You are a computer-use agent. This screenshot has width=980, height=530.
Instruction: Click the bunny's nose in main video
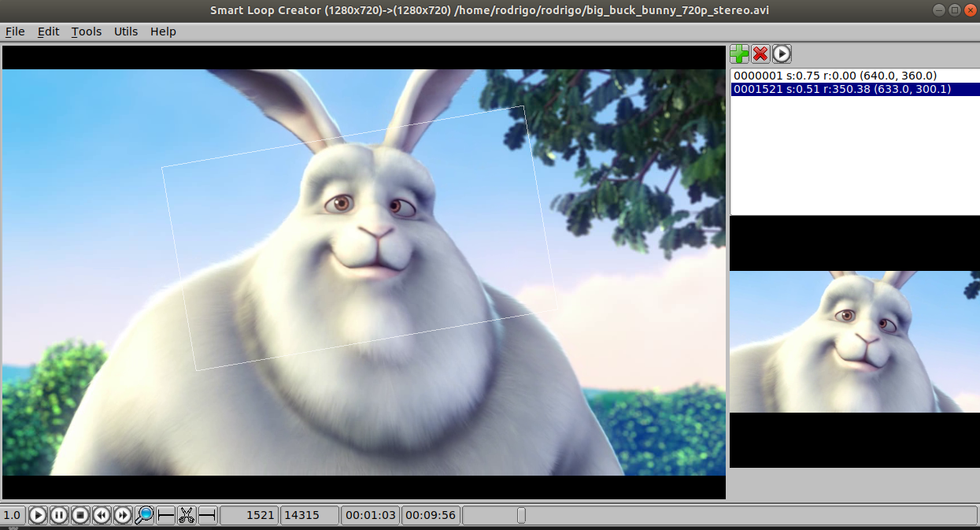click(376, 232)
